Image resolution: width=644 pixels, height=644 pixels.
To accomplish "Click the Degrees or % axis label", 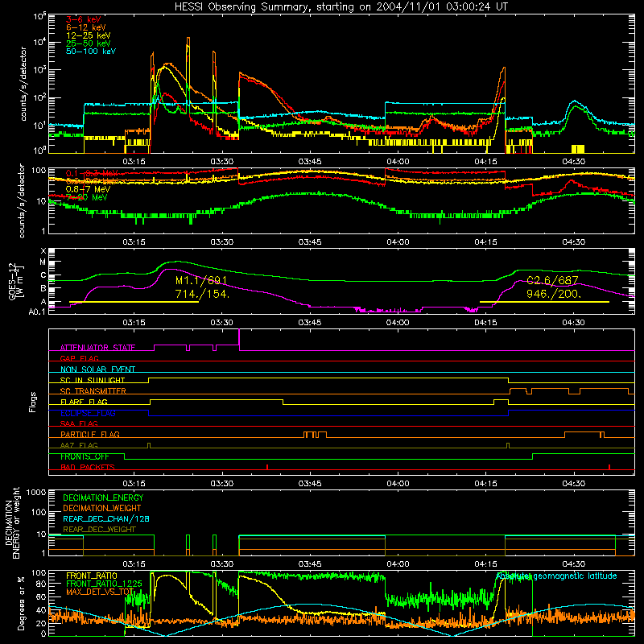I will (21, 603).
